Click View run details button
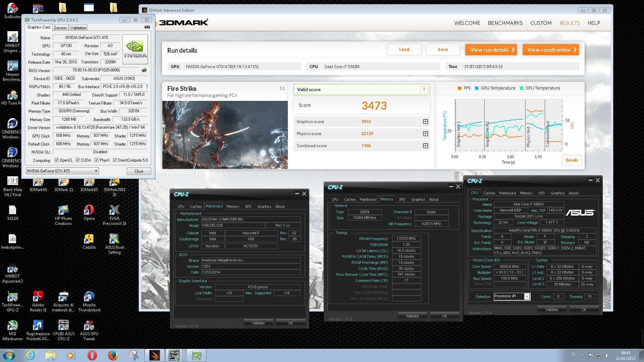Screen dimensions: 644x362 [x=491, y=50]
